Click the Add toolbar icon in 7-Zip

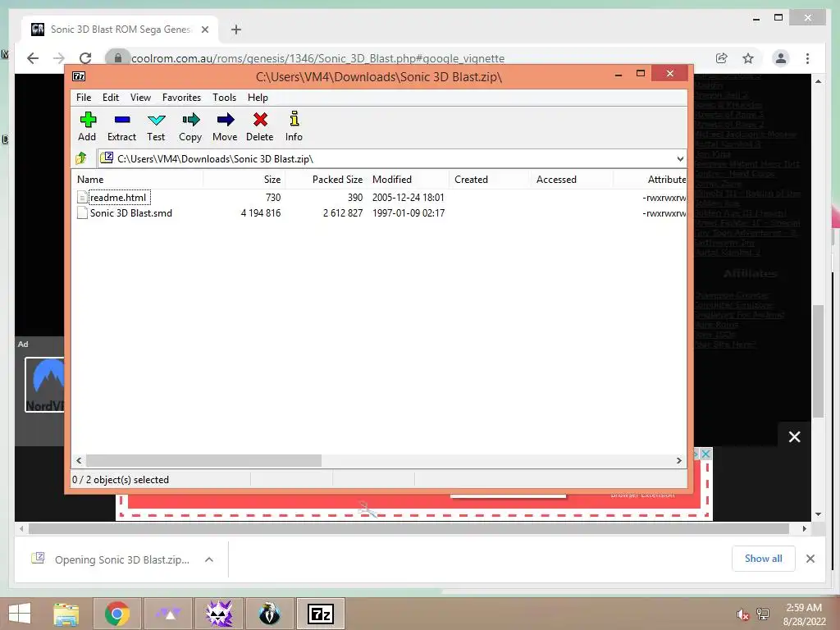(x=88, y=120)
